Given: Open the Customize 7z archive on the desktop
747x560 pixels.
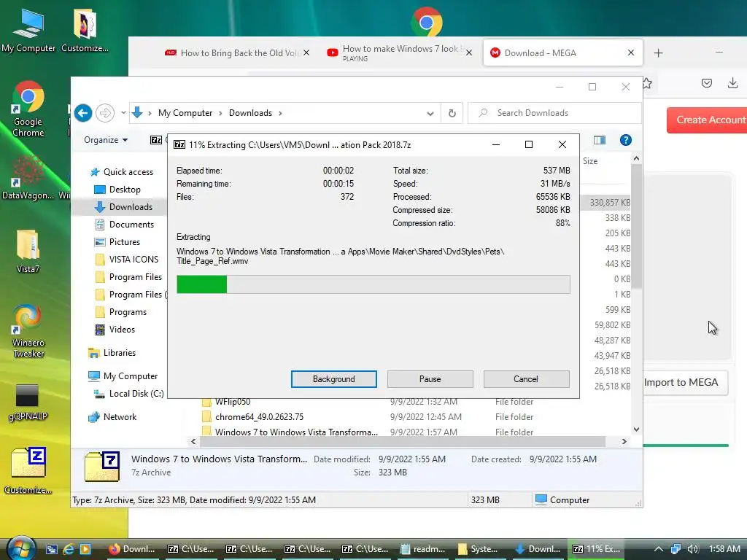Looking at the screenshot, I should click(x=28, y=471).
